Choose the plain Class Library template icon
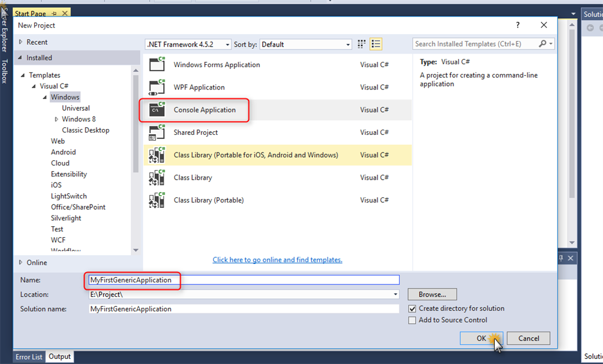 [x=157, y=178]
